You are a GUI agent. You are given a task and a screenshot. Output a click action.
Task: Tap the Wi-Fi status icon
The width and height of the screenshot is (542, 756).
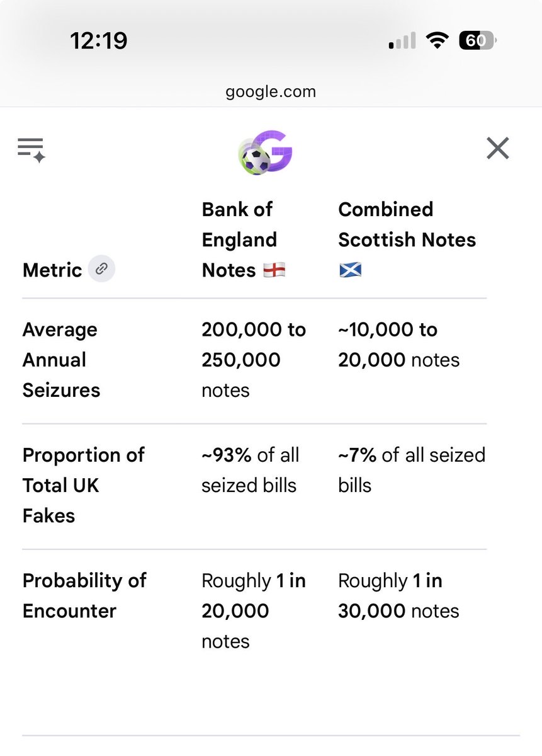click(x=437, y=42)
